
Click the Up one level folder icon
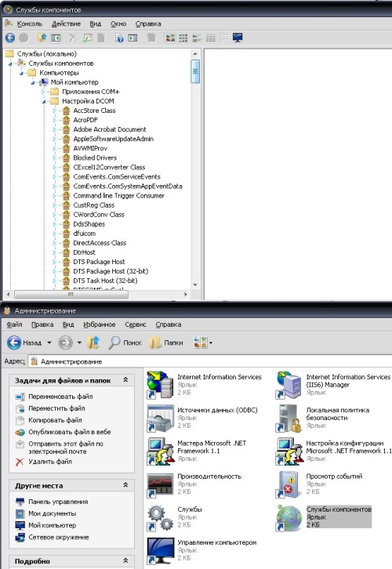[x=42, y=38]
